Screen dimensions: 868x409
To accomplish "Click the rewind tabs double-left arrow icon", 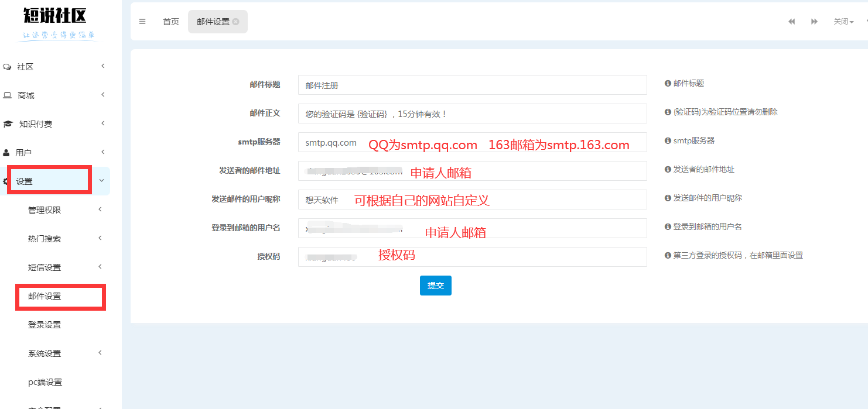I will [x=792, y=22].
